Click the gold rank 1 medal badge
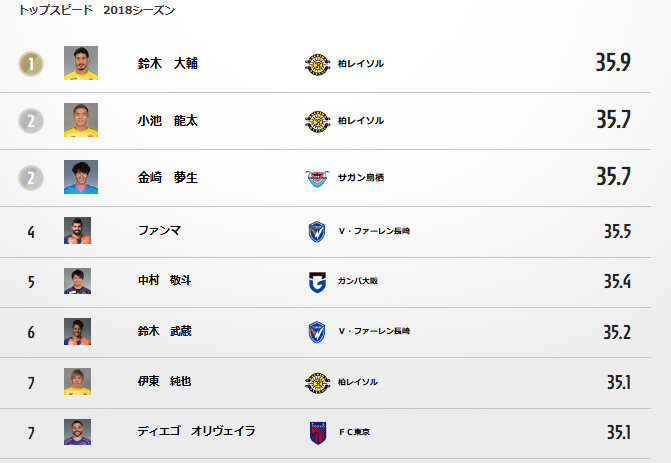This screenshot has width=671, height=463. coord(31,64)
